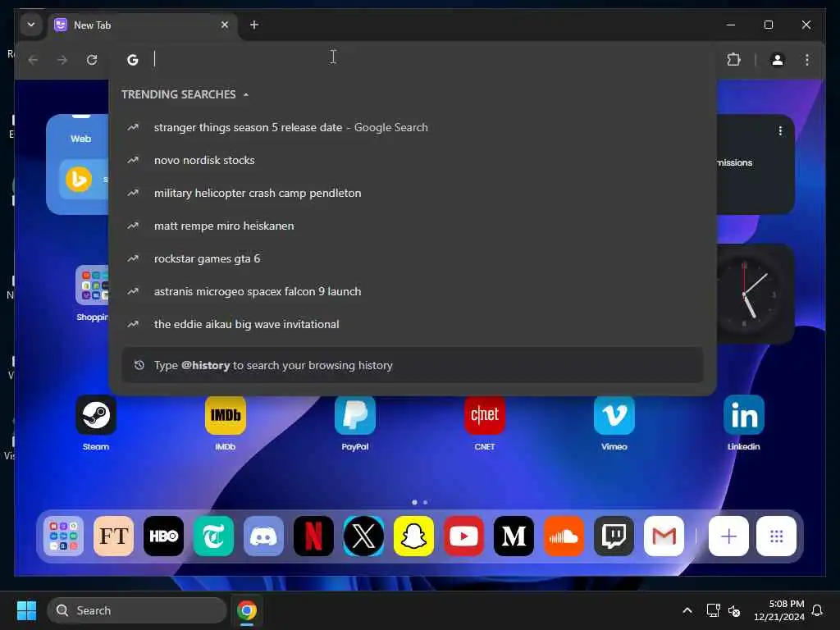Select astranis microgeo spacex falcon 9 launch

[413, 291]
